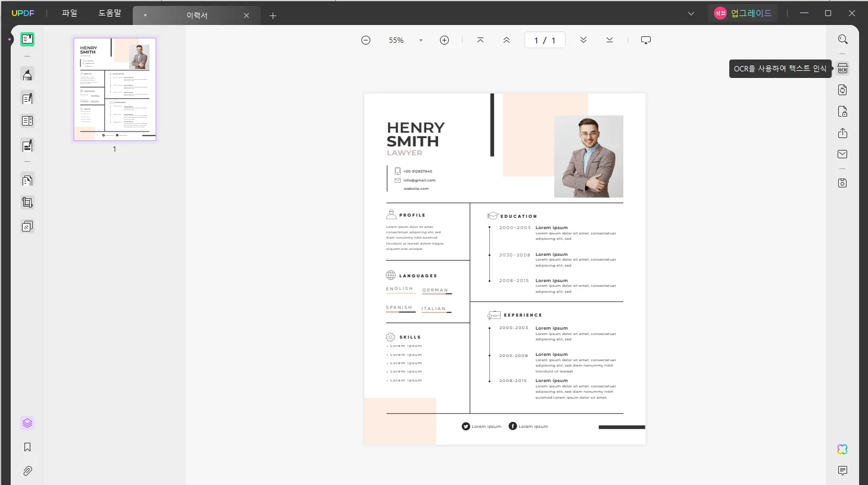Click the info@gmail.com text

(x=419, y=180)
